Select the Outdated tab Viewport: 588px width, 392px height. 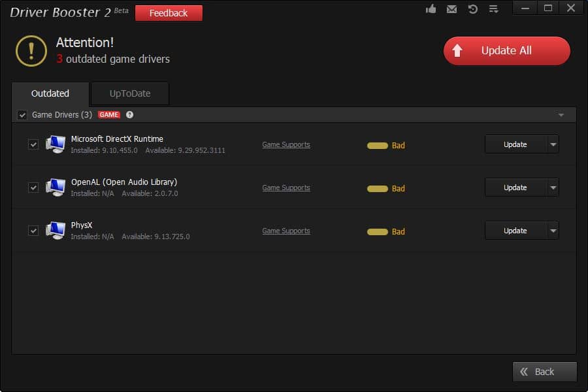50,94
